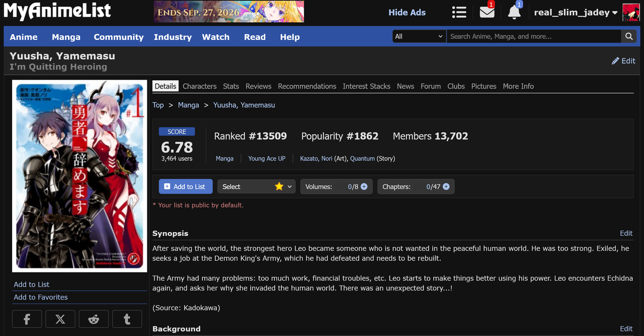Image resolution: width=644 pixels, height=336 pixels.
Task: Click the Popularity #1862 text
Action: (340, 136)
